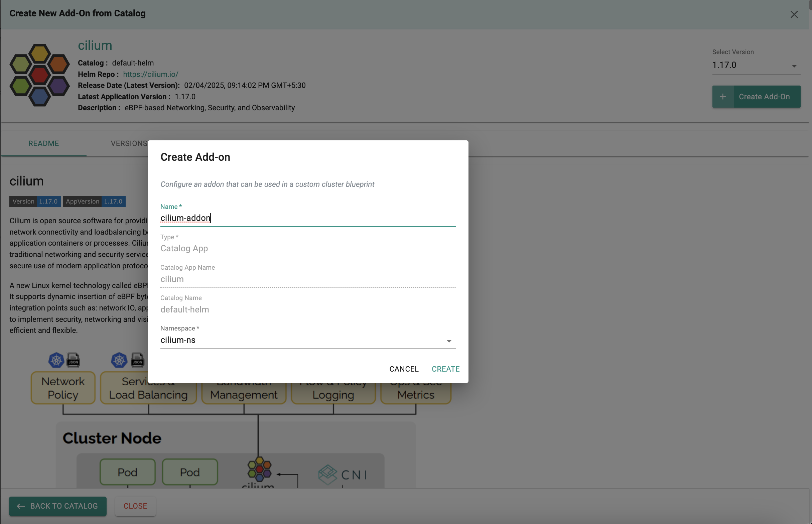812x524 pixels.
Task: Click CREATE in the Create Add-on dialog
Action: coord(445,369)
